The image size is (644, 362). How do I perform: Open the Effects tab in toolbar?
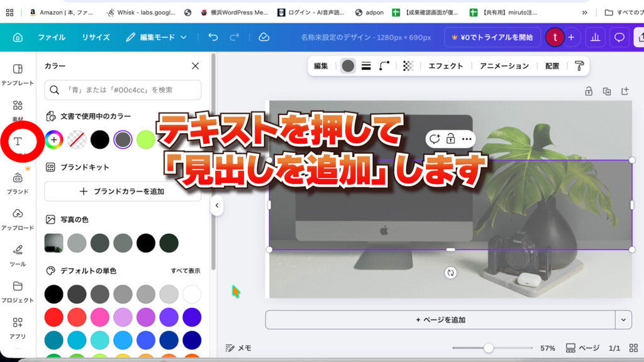tap(446, 66)
